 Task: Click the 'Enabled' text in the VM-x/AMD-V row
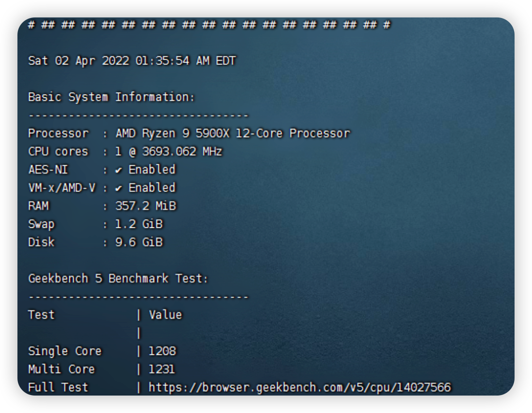(x=152, y=188)
